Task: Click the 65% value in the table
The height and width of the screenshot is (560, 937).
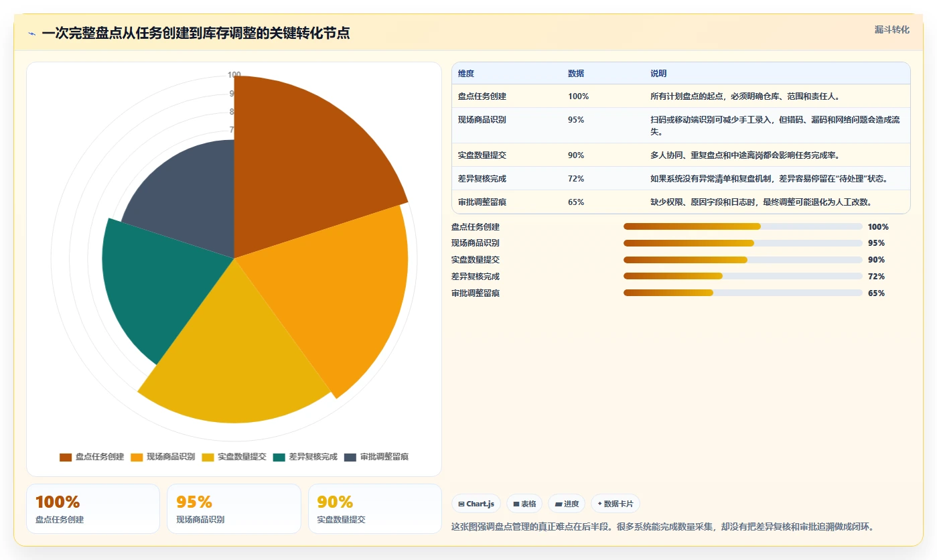Action: point(576,202)
